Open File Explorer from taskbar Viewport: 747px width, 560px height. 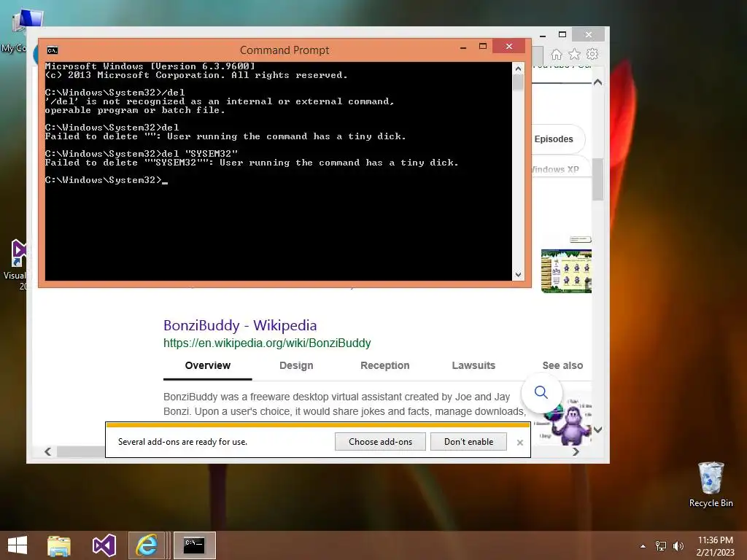pos(59,545)
